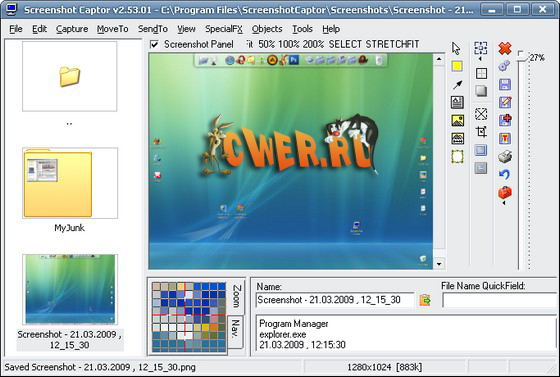This screenshot has height=377, width=560.
Task: Switch to the Nav. tab
Action: pos(235,329)
